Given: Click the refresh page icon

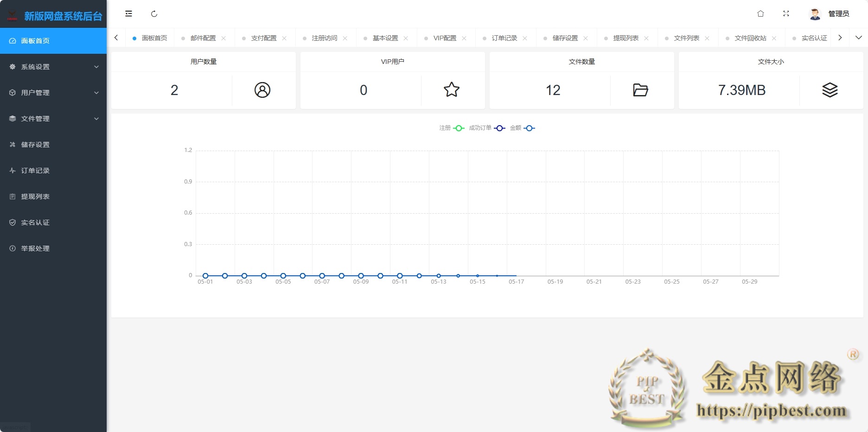Looking at the screenshot, I should 154,13.
